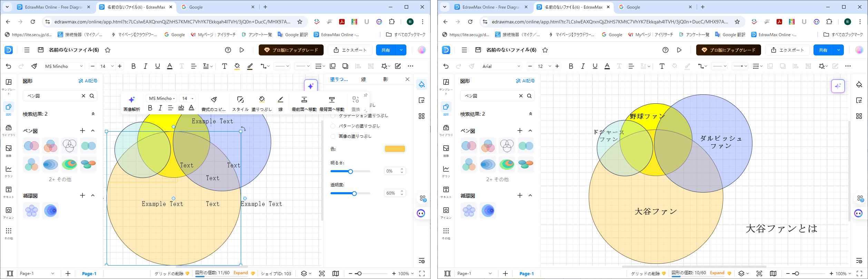This screenshot has width=868, height=279.
Task: Star the file name in the left window
Action: (108, 50)
